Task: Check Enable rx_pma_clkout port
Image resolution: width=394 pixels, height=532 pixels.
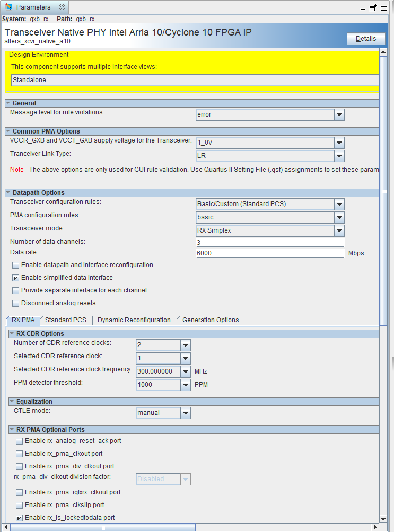Action: (20, 454)
